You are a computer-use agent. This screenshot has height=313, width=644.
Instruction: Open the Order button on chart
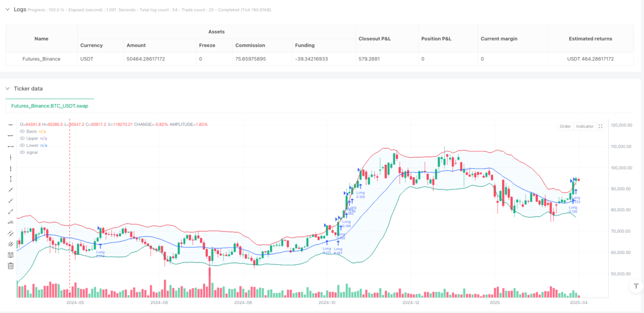coord(565,126)
